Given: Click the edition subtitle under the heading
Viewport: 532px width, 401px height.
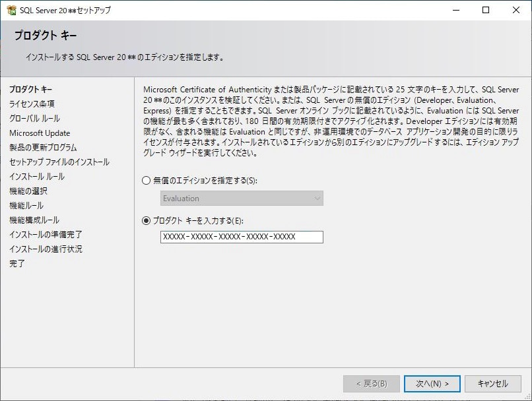Looking at the screenshot, I should click(x=125, y=57).
